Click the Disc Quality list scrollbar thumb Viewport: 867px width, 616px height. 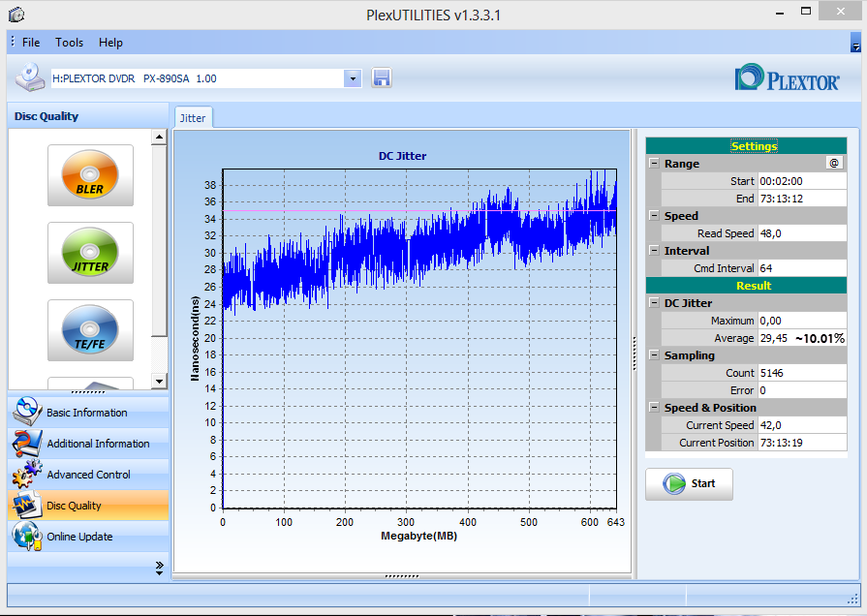[159, 240]
